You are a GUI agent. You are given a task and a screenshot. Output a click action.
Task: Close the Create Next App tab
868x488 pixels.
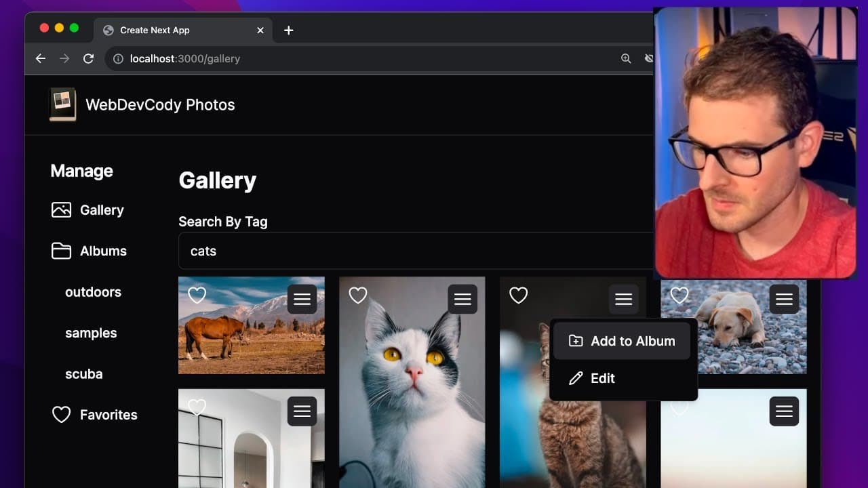(x=260, y=30)
